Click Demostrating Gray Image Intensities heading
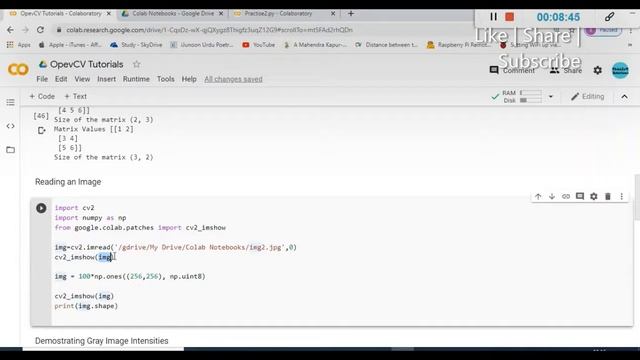This screenshot has height=360, width=640. pos(102,341)
